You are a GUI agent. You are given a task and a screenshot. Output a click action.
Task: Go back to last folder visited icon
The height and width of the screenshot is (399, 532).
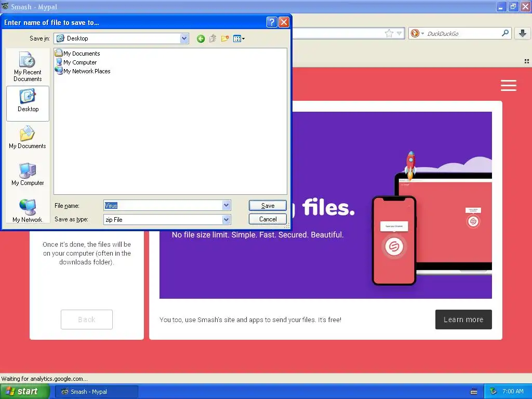201,38
